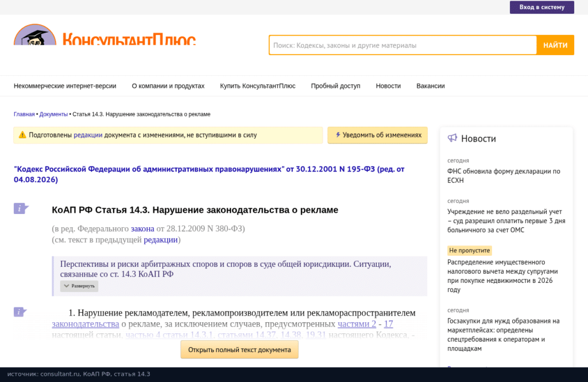Follow редакции link in yellow notice
This screenshot has height=382, width=588.
[88, 135]
